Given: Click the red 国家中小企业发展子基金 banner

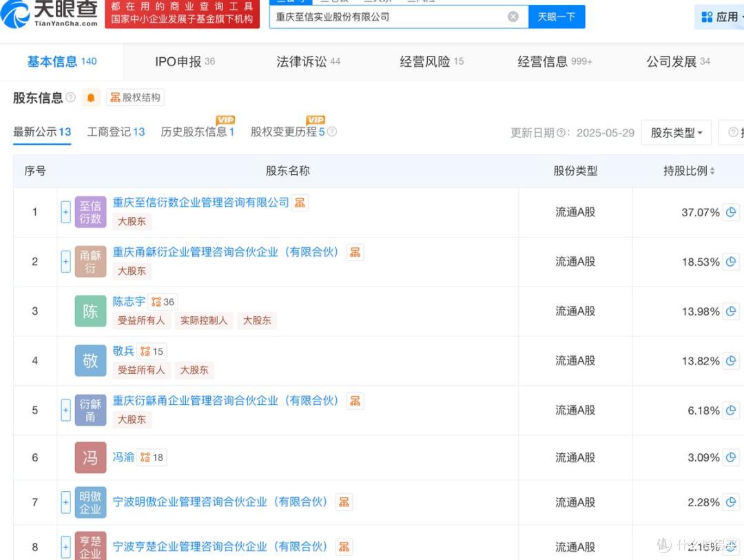Looking at the screenshot, I should pyautogui.click(x=182, y=13).
